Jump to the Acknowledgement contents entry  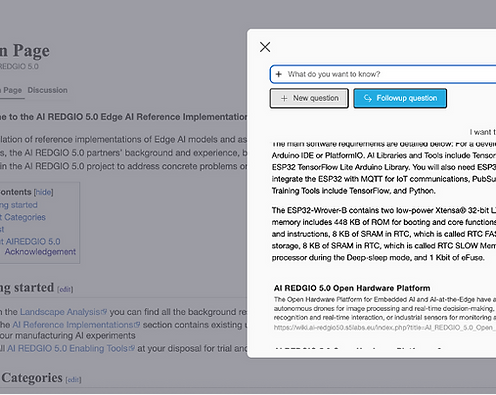click(x=40, y=252)
